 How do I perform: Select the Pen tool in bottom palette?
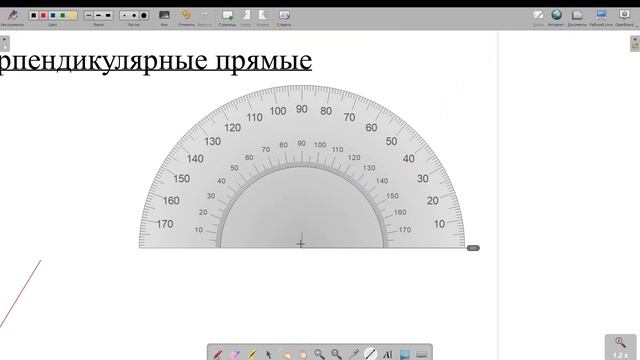(x=218, y=354)
